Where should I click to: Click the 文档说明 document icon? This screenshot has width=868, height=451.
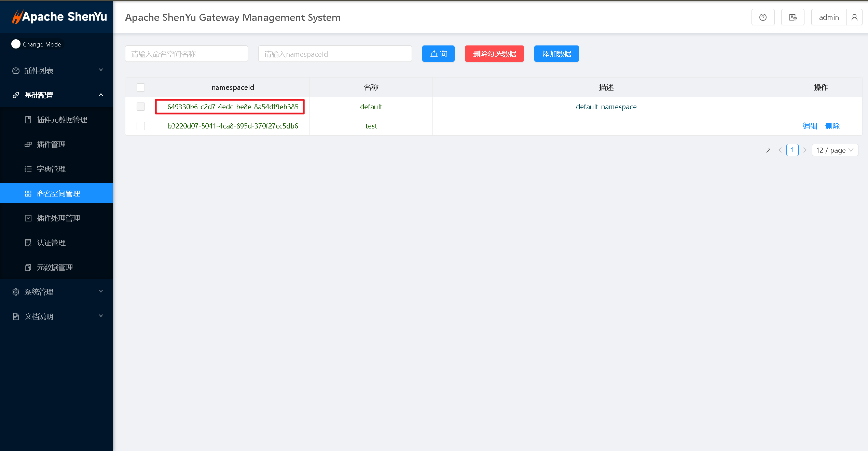coord(16,317)
